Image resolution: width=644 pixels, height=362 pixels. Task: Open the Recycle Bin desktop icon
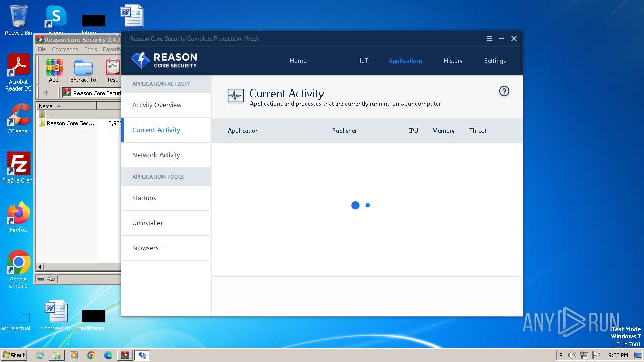pyautogui.click(x=18, y=20)
